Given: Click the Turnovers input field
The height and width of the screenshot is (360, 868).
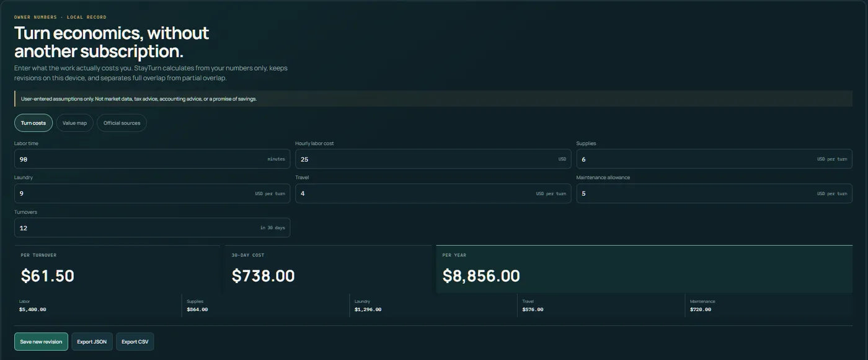Looking at the screenshot, I should tap(152, 227).
